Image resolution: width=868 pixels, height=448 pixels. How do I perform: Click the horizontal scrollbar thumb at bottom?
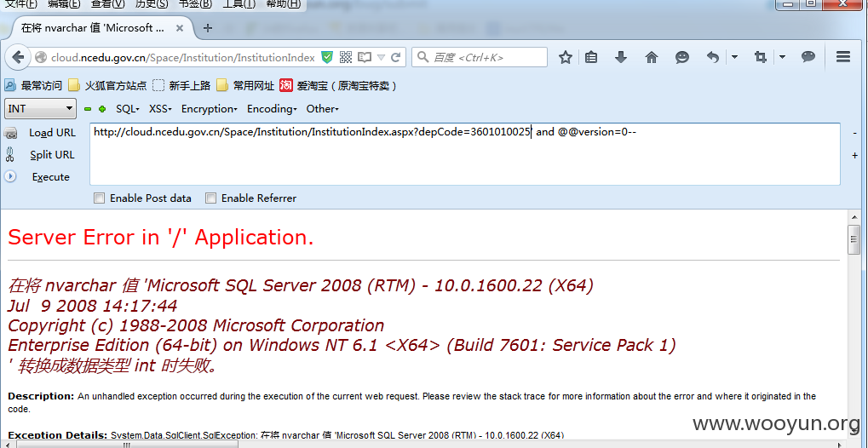pyautogui.click(x=127, y=444)
